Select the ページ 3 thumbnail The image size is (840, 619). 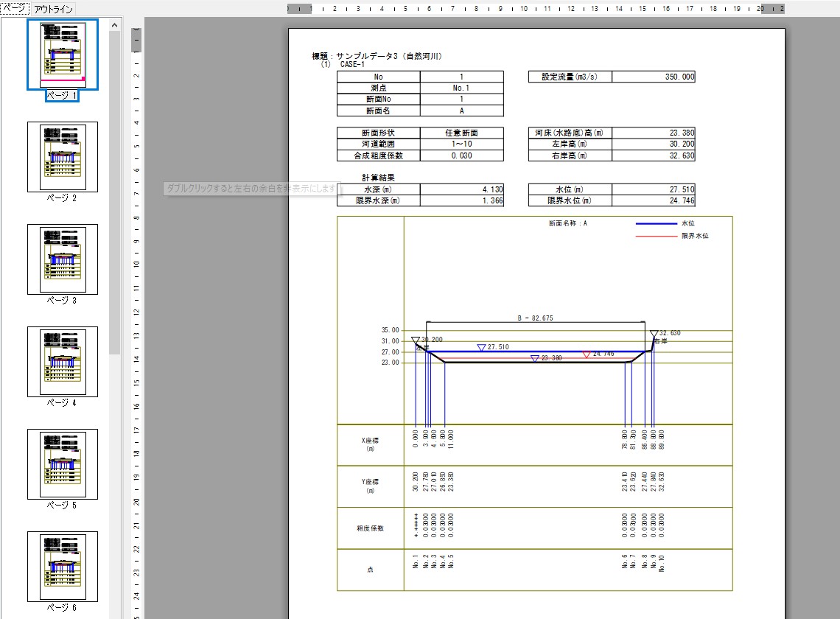63,259
